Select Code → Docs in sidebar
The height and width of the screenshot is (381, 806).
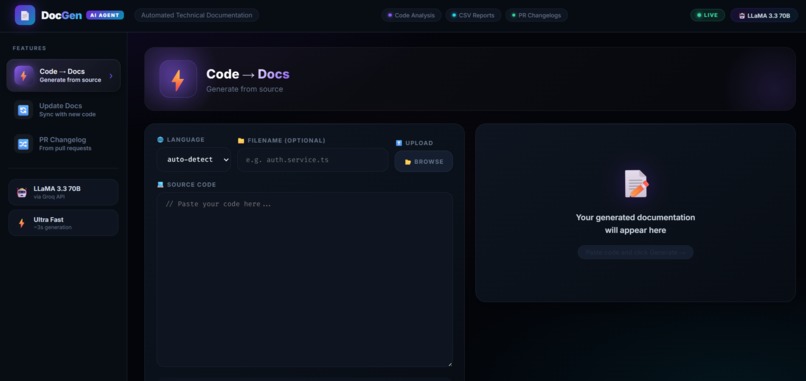(63, 75)
